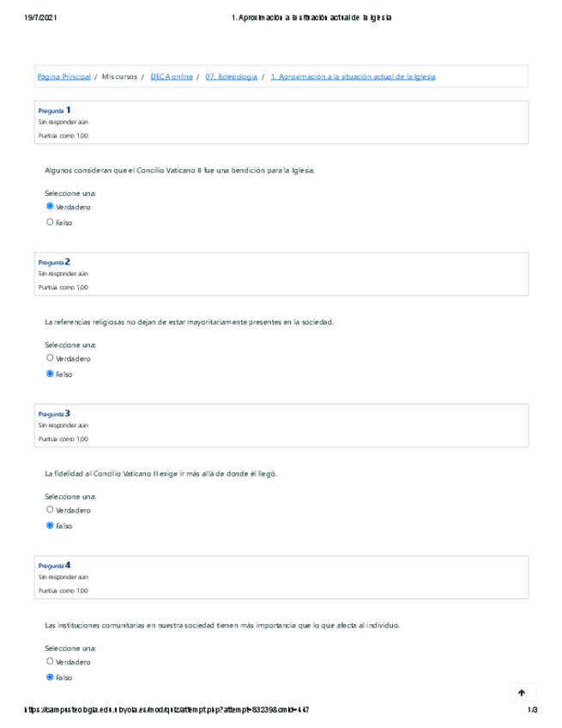Click the scroll-to-top arrow icon

click(521, 693)
